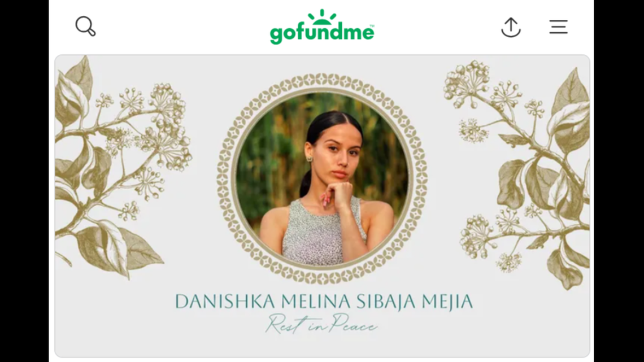Tap the share upload arrow icon
This screenshot has height=362, width=644.
point(511,27)
